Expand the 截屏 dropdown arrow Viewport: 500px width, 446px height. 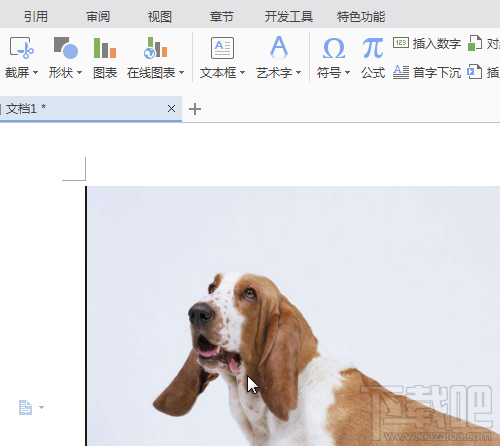pyautogui.click(x=35, y=72)
